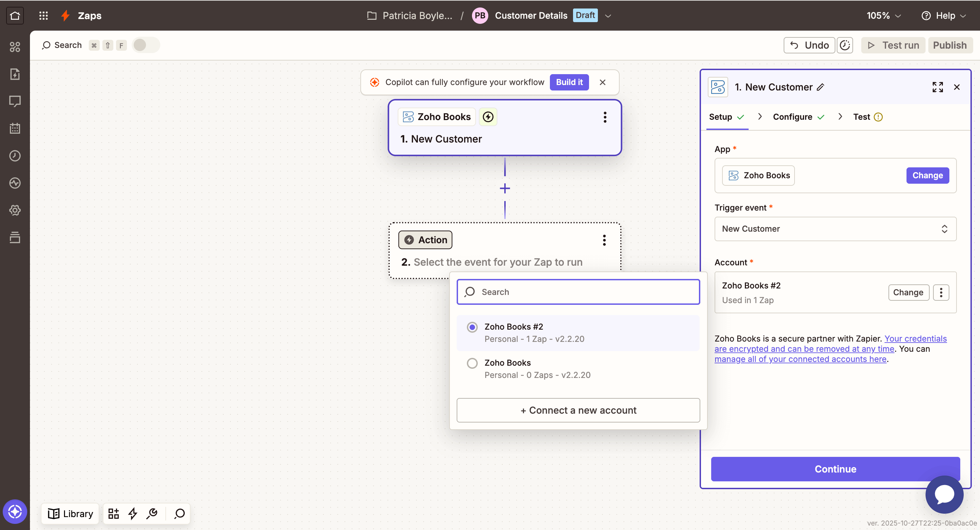Image resolution: width=980 pixels, height=530 pixels.
Task: Expand the Customer Details Draft chevron
Action: [x=608, y=16]
